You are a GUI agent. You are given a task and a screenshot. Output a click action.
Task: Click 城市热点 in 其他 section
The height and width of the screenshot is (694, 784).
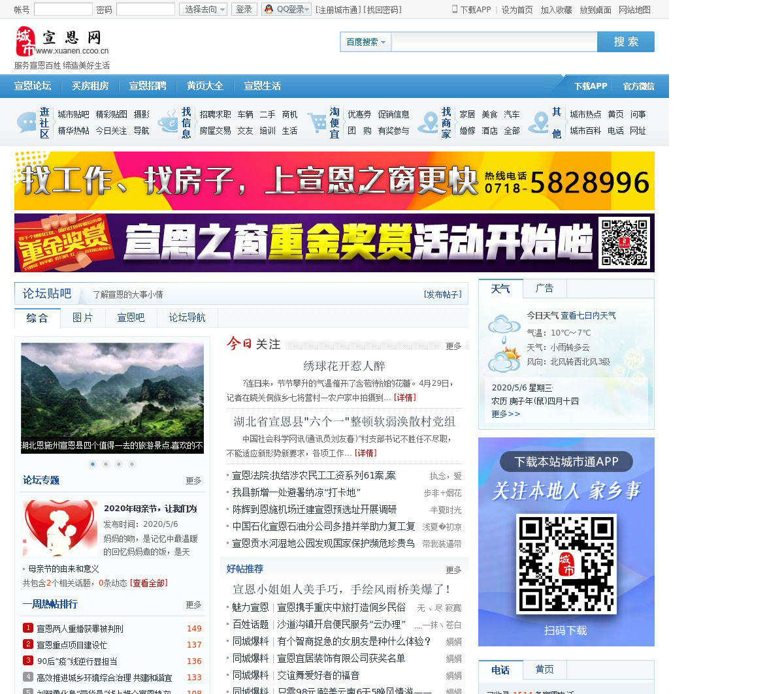[x=585, y=114]
